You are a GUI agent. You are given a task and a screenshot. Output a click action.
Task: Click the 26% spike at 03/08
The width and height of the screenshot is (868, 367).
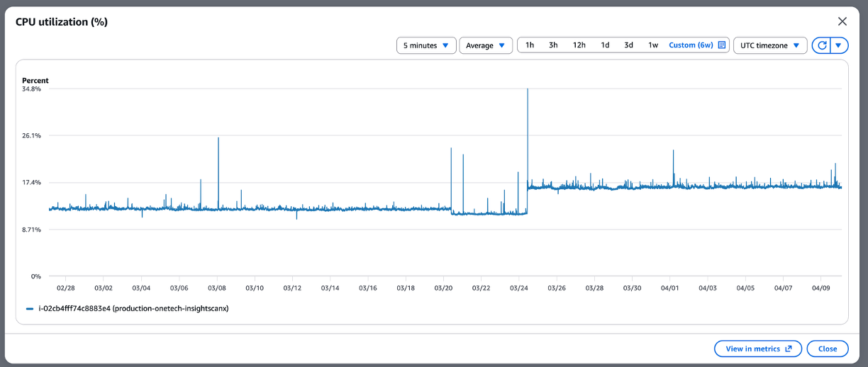point(218,139)
